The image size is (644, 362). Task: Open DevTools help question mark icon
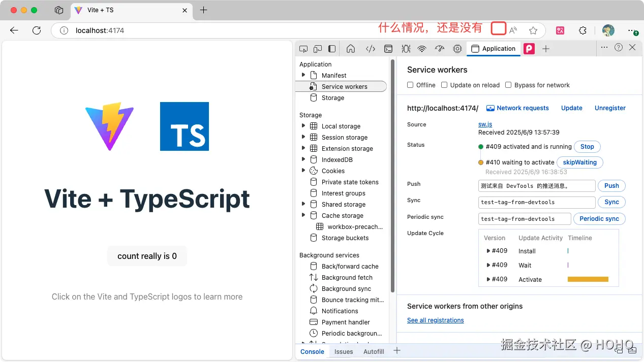tap(619, 47)
